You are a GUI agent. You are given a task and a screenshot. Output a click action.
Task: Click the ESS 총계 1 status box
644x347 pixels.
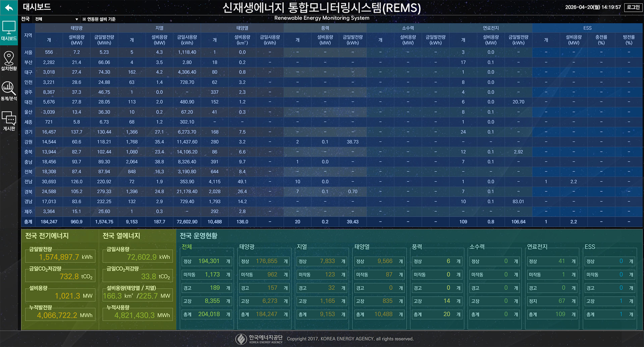[610, 314]
